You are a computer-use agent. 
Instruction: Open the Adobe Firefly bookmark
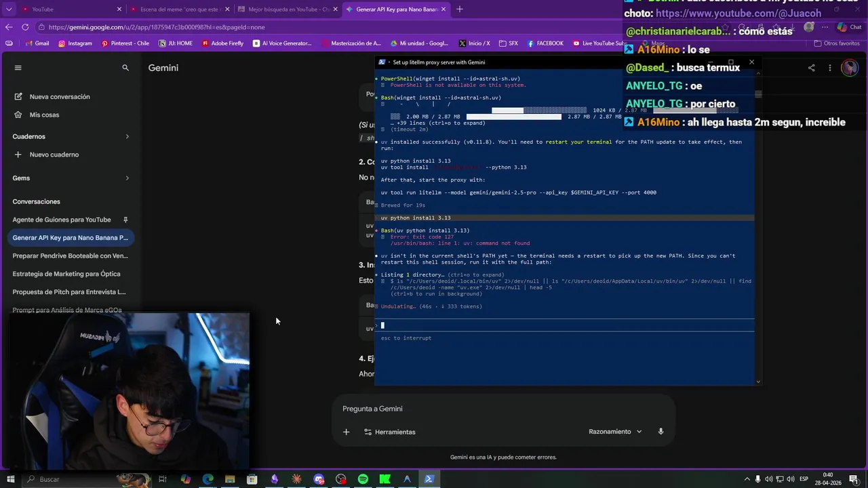click(222, 43)
